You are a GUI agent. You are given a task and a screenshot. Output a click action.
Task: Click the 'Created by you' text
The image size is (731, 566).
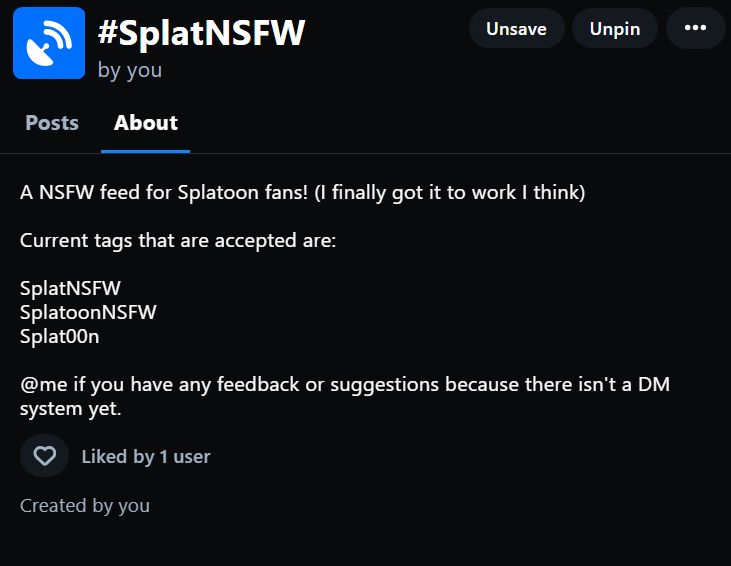(x=85, y=506)
